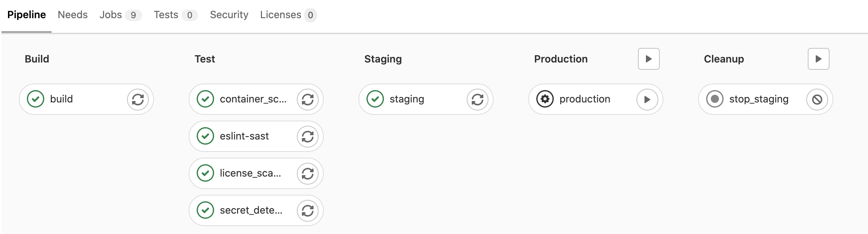Retry the build job
868x234 pixels.
pos(138,100)
